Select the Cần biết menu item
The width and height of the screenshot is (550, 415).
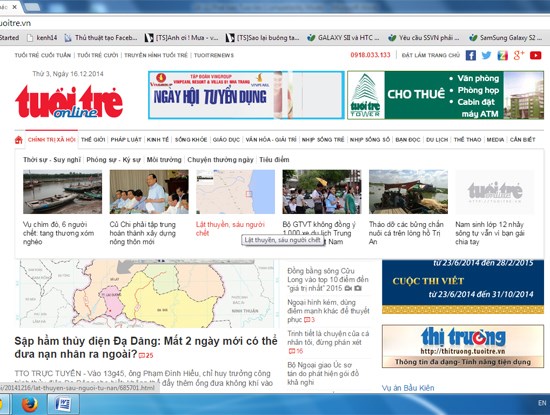pos(522,140)
